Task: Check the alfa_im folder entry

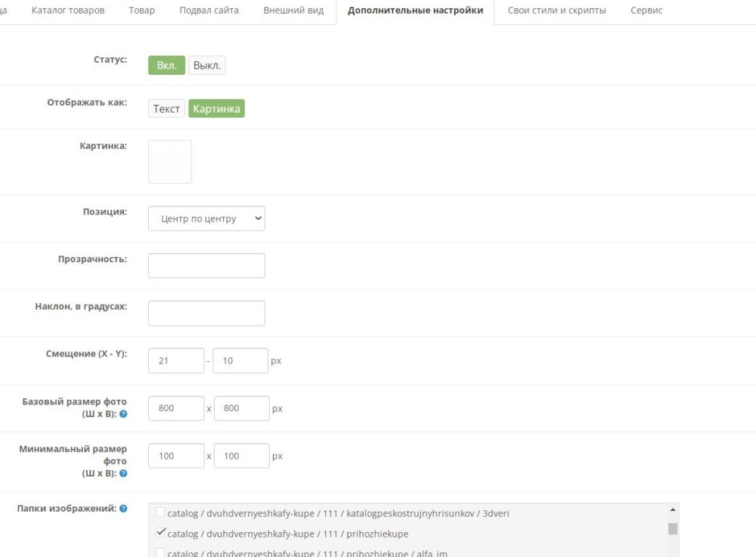Action: tap(160, 552)
